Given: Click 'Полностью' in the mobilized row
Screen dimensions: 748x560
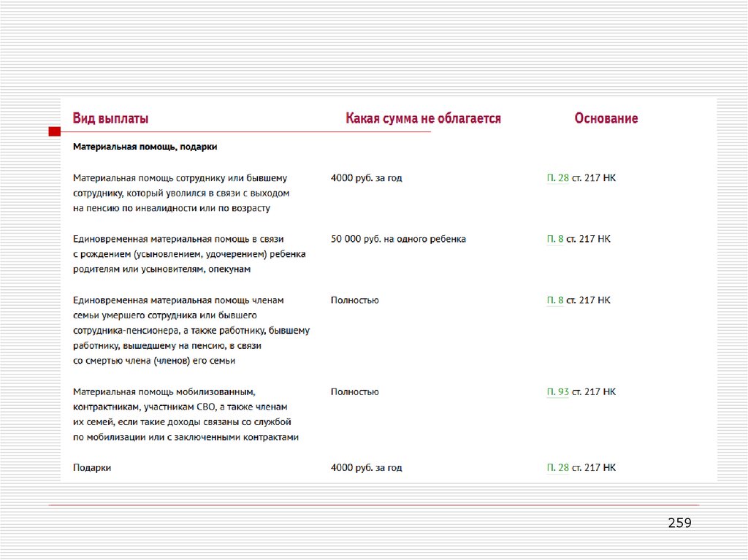Looking at the screenshot, I should (x=354, y=391).
